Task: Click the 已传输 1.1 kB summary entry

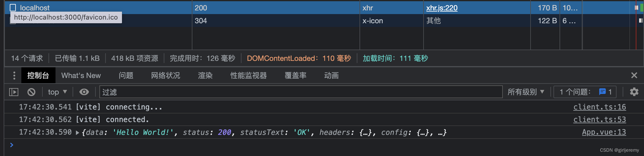Action: [77, 58]
